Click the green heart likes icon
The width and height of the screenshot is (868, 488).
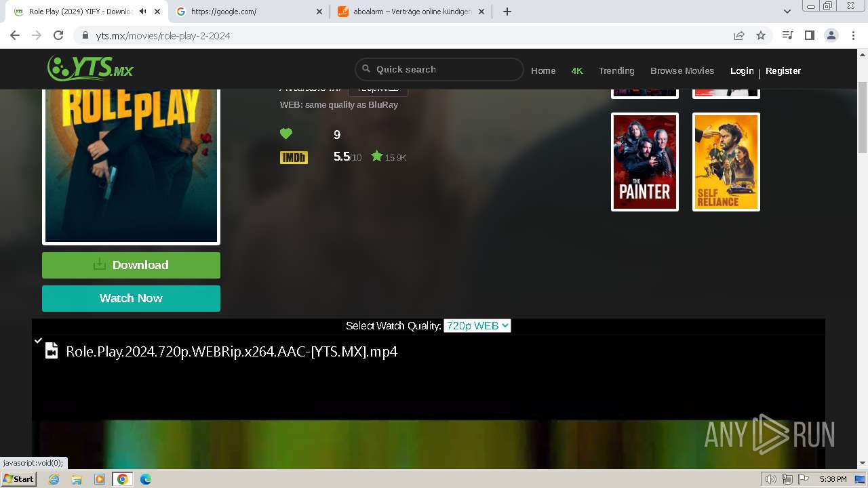tap(286, 134)
